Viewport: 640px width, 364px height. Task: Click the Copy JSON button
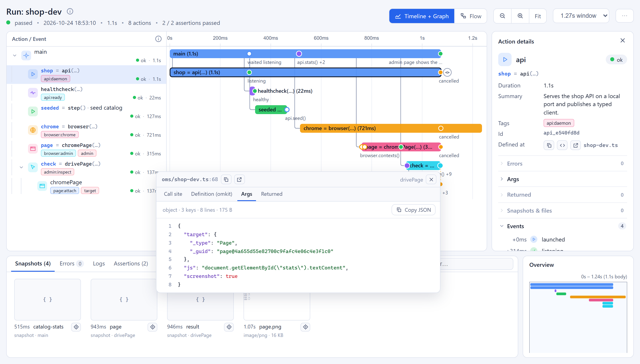click(x=414, y=210)
